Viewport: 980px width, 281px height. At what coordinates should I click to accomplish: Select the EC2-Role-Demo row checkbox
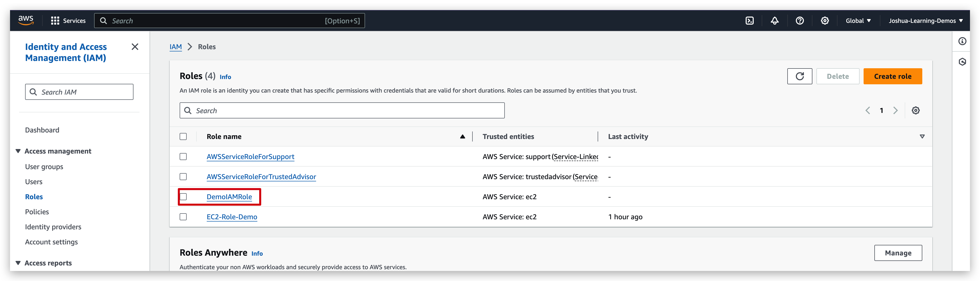point(183,217)
